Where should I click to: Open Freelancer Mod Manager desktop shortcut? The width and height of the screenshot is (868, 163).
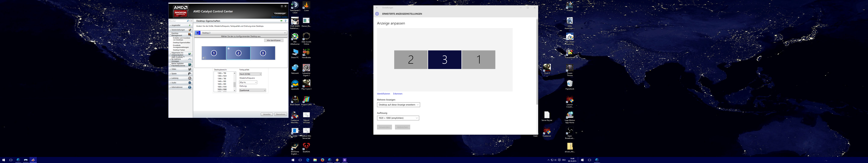pyautogui.click(x=295, y=117)
